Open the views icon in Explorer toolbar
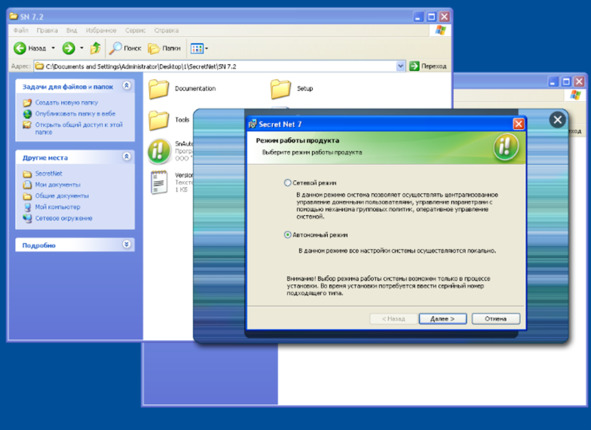 [197, 48]
